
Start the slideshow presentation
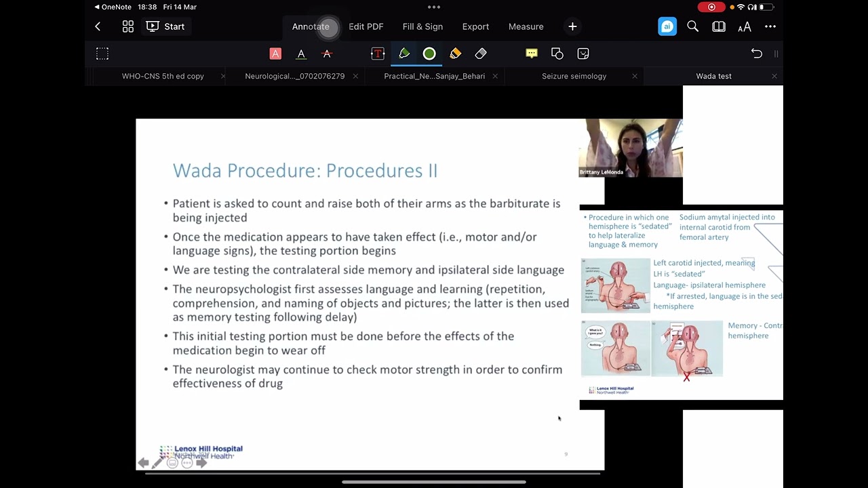coord(165,26)
